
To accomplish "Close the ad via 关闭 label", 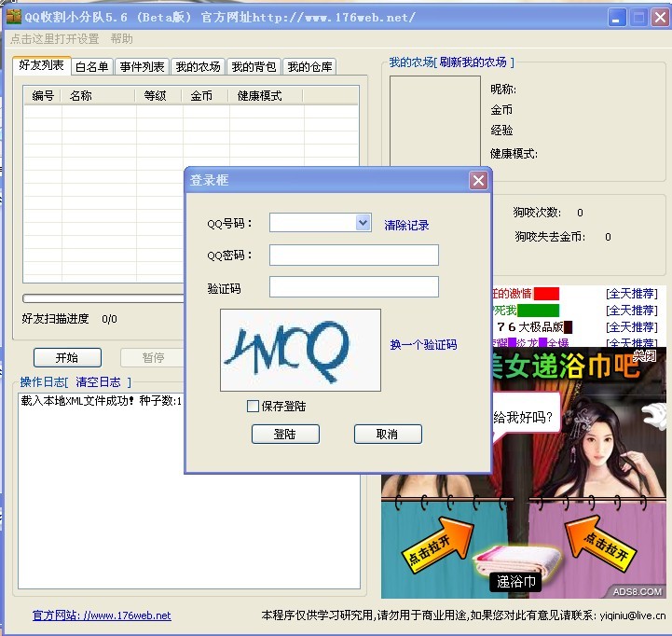I will 644,356.
